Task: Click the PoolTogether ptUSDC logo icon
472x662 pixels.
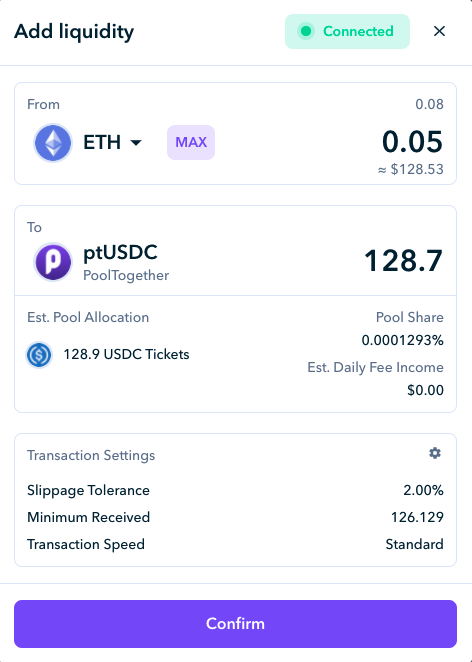Action: tap(53, 262)
